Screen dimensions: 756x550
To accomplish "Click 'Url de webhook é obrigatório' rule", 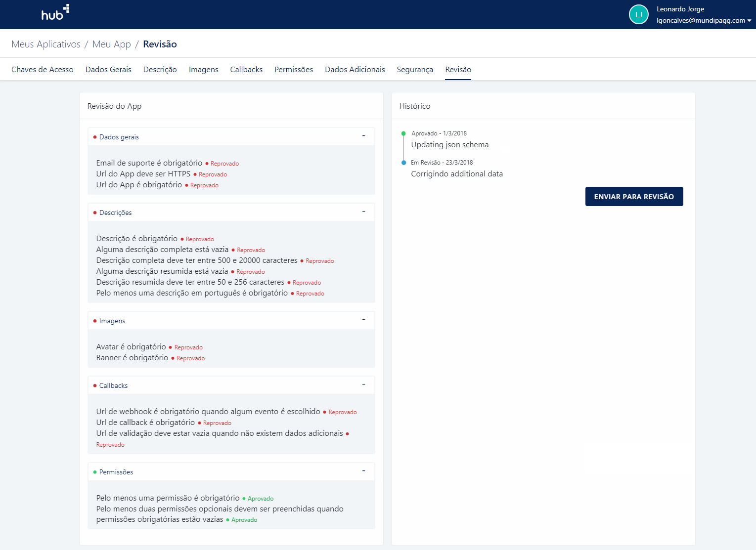I will click(x=208, y=412).
